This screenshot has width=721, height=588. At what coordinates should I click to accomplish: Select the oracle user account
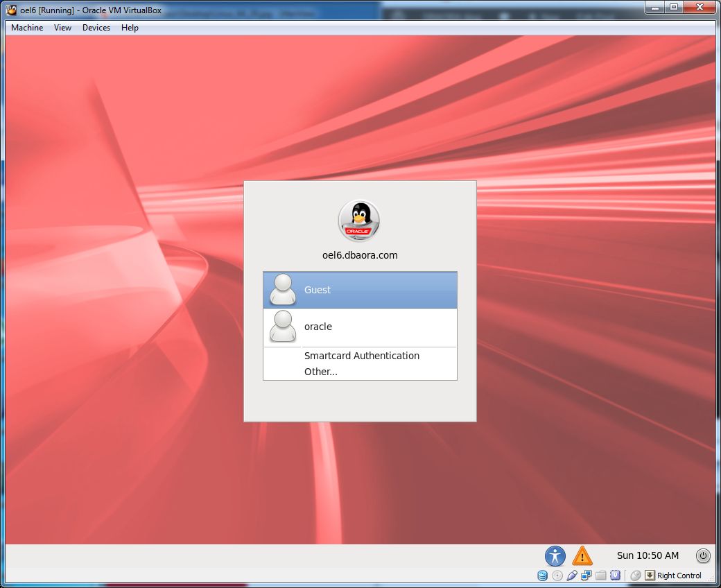coord(360,327)
